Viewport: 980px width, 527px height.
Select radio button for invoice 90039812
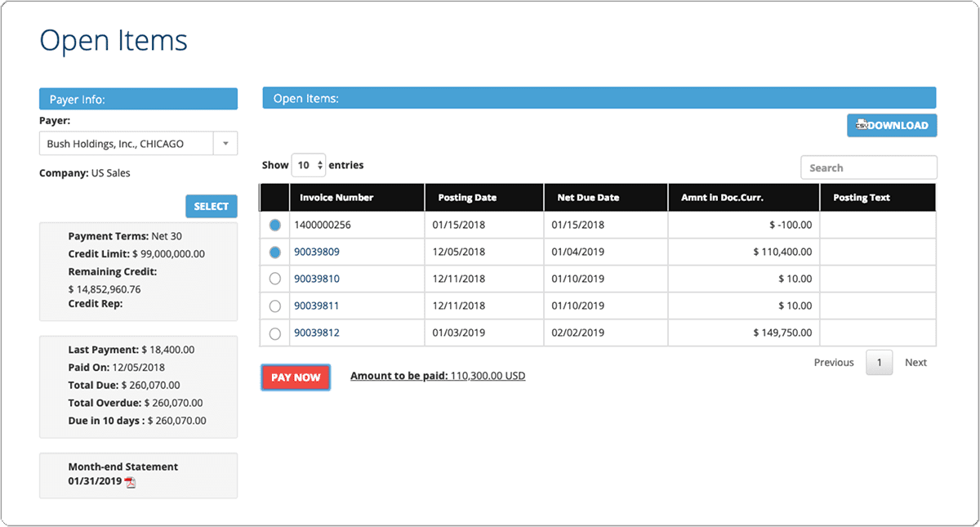pyautogui.click(x=274, y=333)
